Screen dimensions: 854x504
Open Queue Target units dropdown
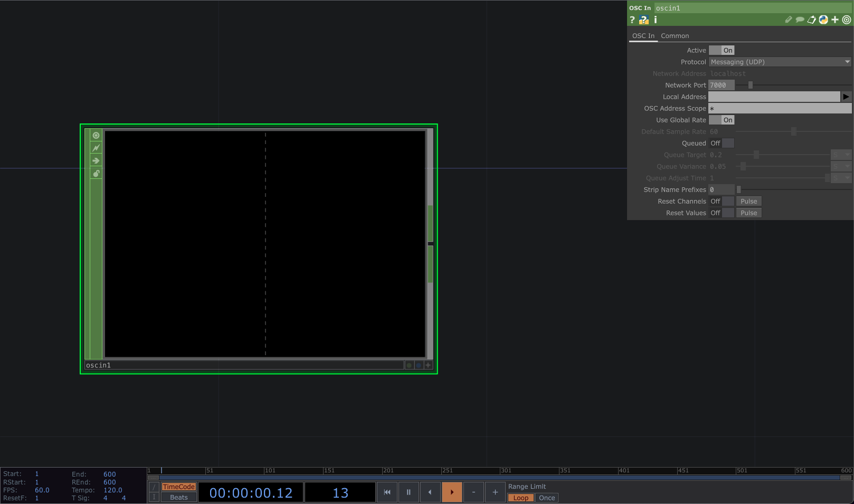click(841, 155)
